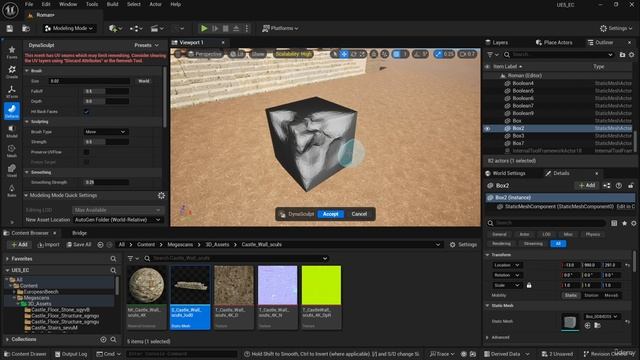640x360 pixels.
Task: Switch to the Layers tab
Action: [500, 42]
